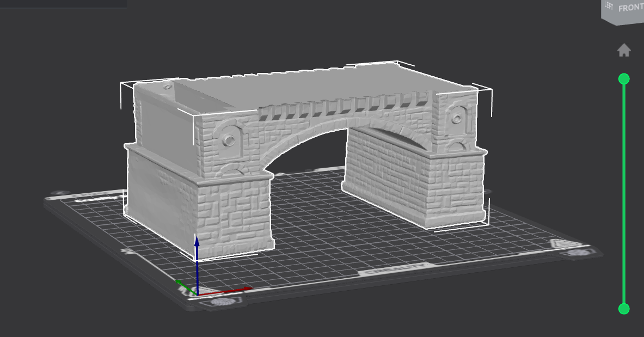644x337 pixels.
Task: Click the home view reset icon
Action: (624, 51)
